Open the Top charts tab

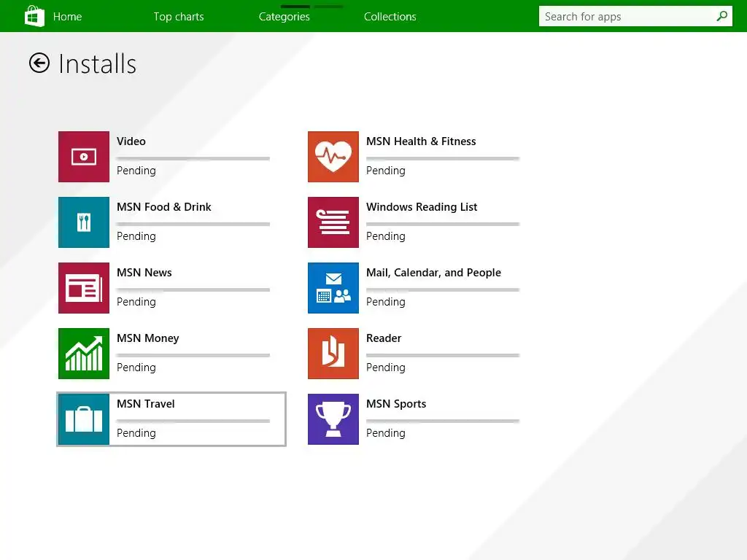(179, 17)
